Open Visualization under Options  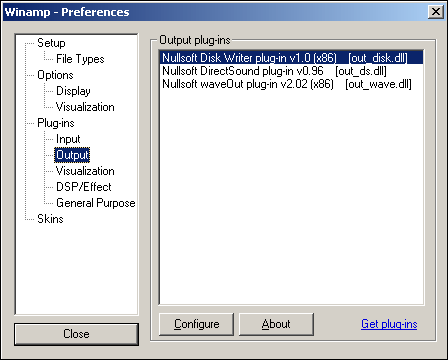click(x=85, y=107)
